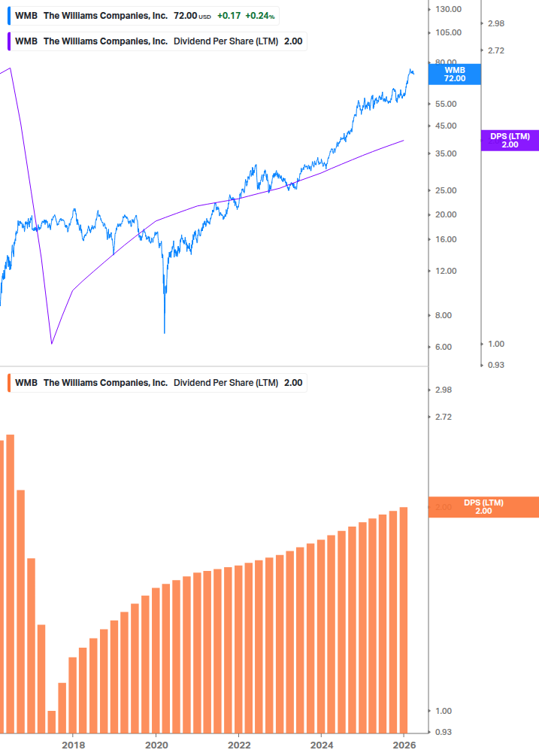Click the +0.24% change value in the legend
539x756 pixels.
point(259,16)
